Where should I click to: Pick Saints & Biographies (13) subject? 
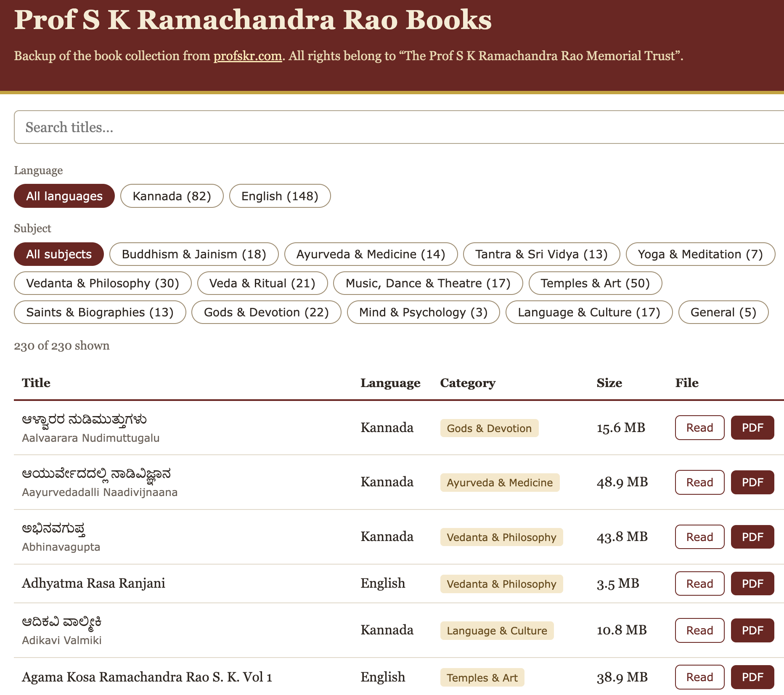click(100, 312)
